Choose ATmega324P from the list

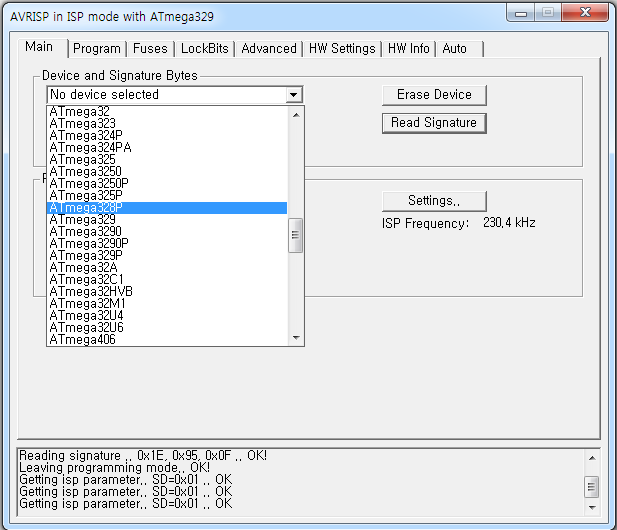[167, 136]
